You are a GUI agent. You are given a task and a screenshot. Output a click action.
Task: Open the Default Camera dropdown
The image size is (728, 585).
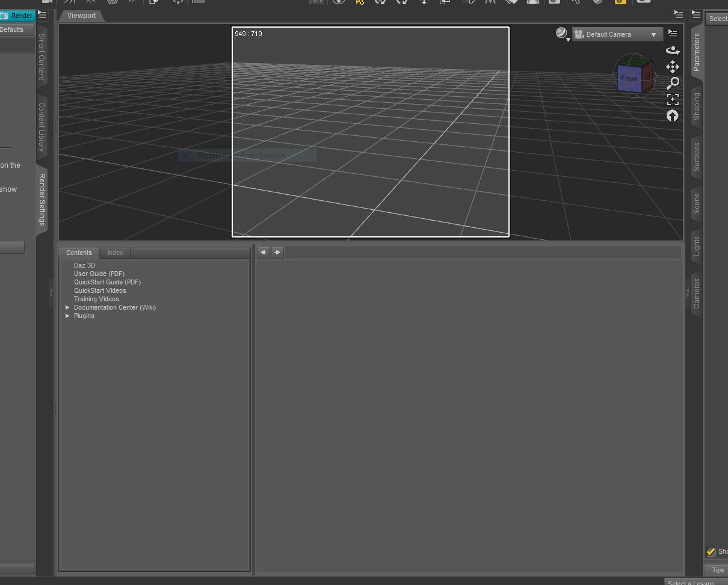(617, 35)
